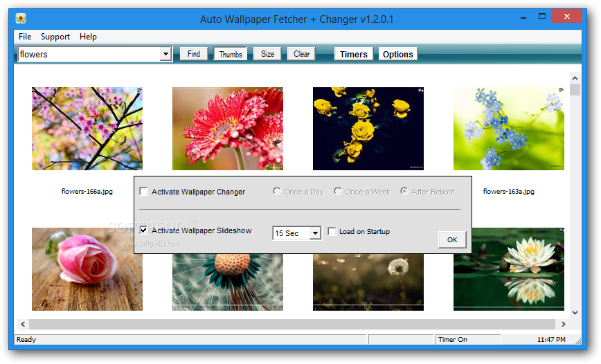Click the 11:47 PM clock in status bar
This screenshot has width=601, height=364.
click(x=551, y=340)
